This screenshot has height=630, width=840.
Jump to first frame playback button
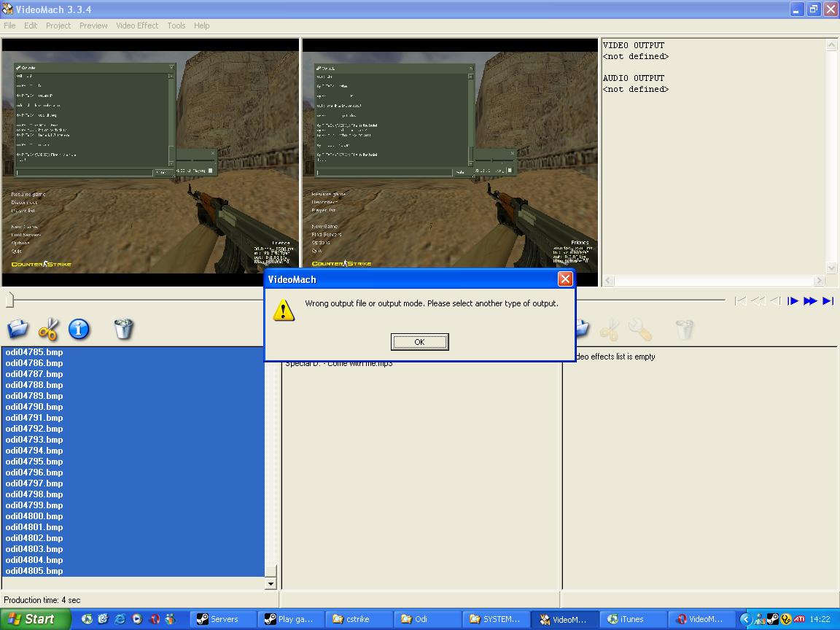(x=741, y=301)
